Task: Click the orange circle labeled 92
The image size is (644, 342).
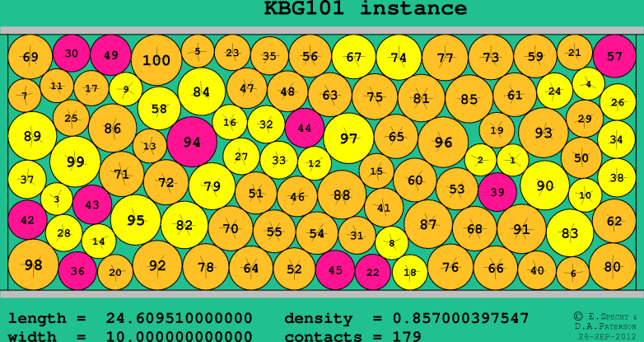Action: pos(157,265)
